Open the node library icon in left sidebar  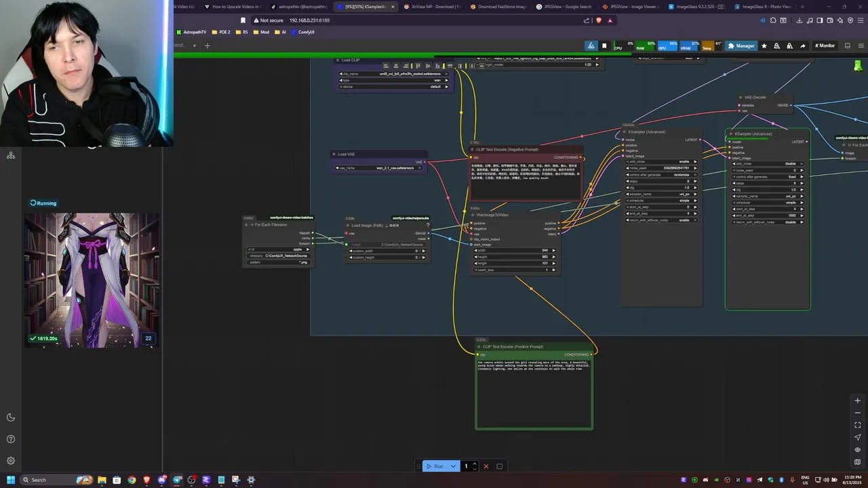11,156
